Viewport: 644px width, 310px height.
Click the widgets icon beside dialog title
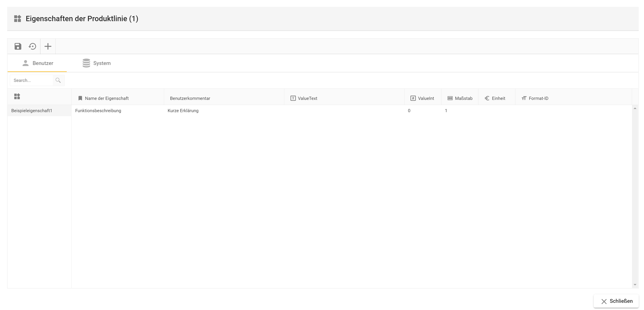pyautogui.click(x=18, y=19)
